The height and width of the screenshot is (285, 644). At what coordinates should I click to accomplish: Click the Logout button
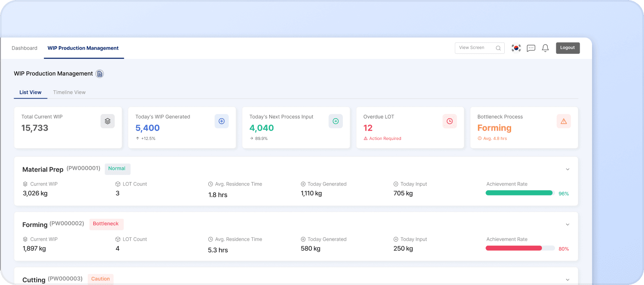(x=568, y=48)
